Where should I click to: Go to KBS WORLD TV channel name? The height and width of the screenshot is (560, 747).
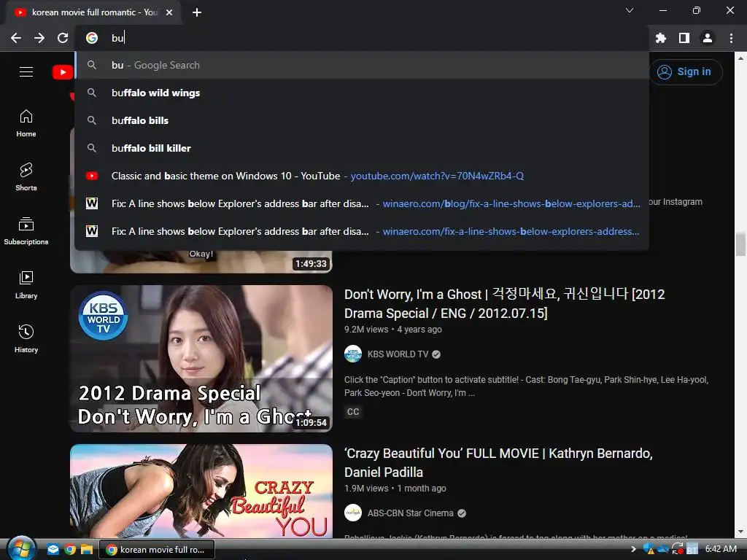pos(398,354)
